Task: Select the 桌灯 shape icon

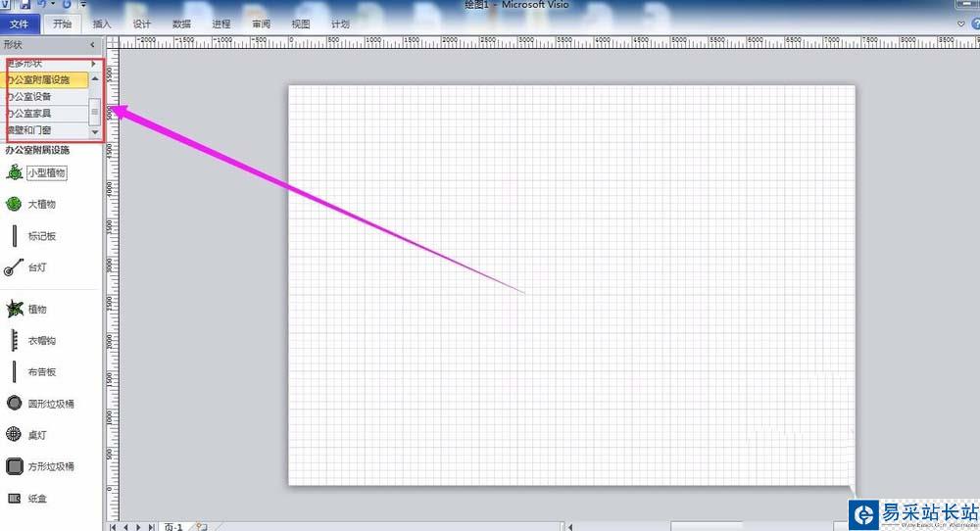Action: pos(14,434)
